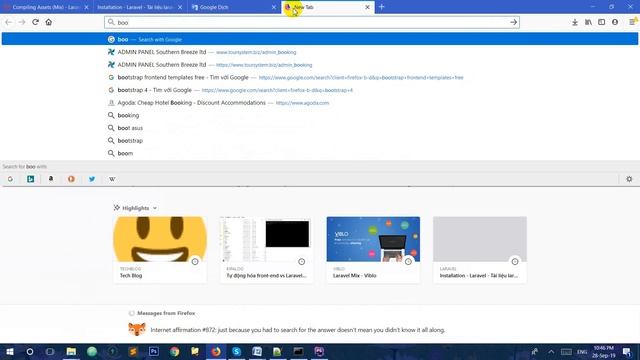
Task: Click the Internet affirmation #872 message text
Action: 298,330
